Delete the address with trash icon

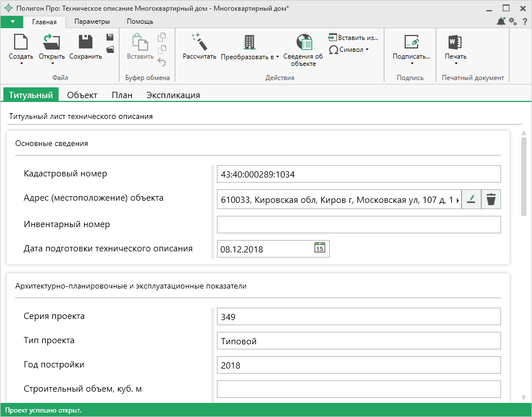click(491, 199)
